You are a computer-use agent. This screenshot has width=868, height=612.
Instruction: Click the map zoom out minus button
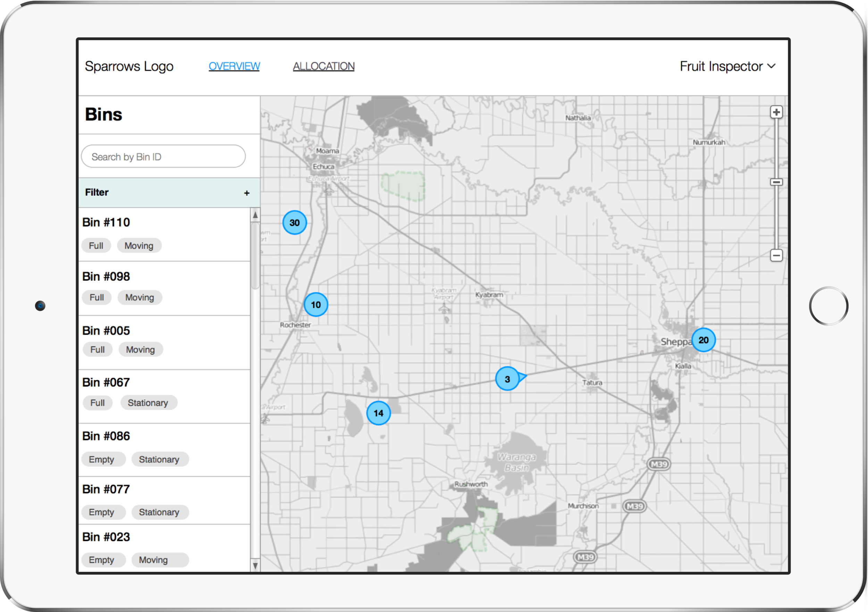point(776,255)
